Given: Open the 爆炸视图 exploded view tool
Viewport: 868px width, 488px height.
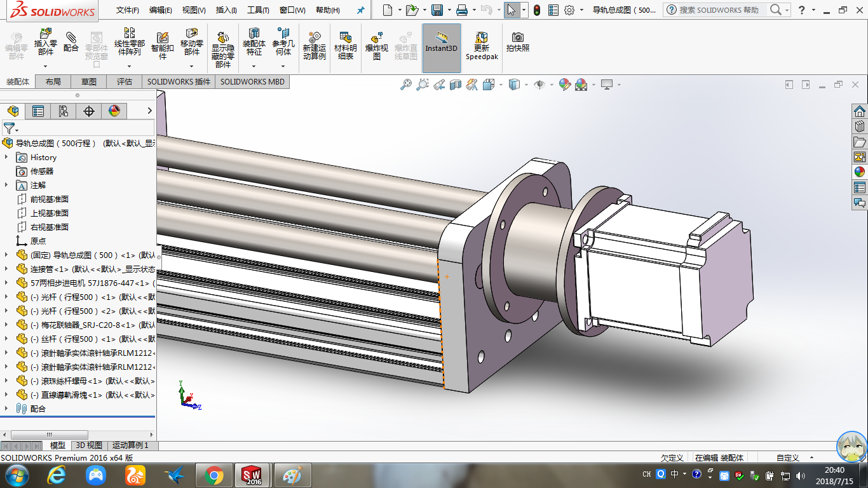Looking at the screenshot, I should [377, 37].
